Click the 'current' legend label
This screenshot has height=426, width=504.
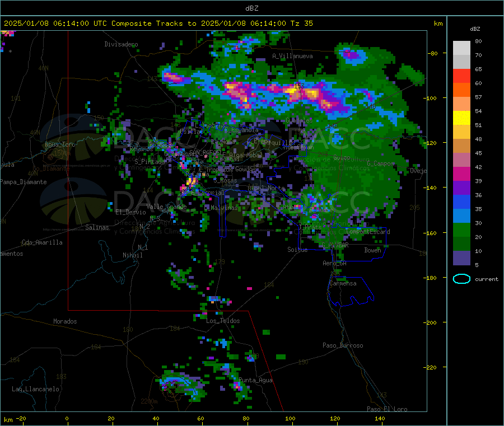(487, 279)
